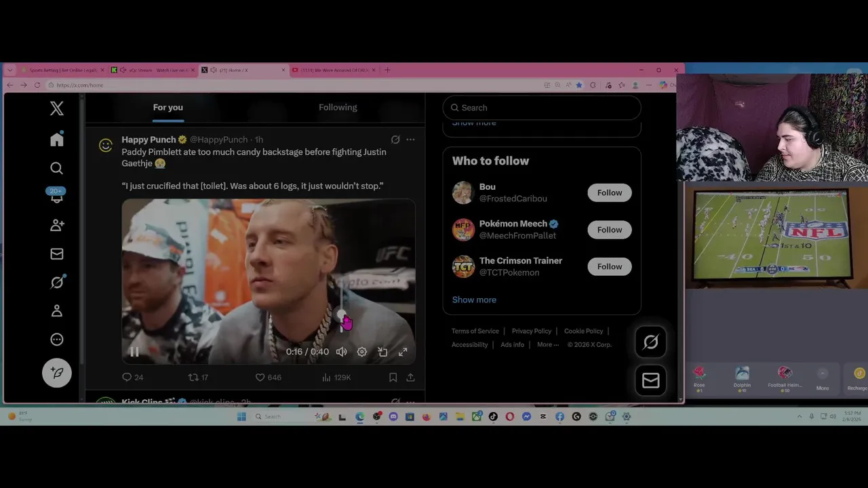Open Messages envelope in left sidebar
The height and width of the screenshot is (488, 868).
[x=57, y=254]
